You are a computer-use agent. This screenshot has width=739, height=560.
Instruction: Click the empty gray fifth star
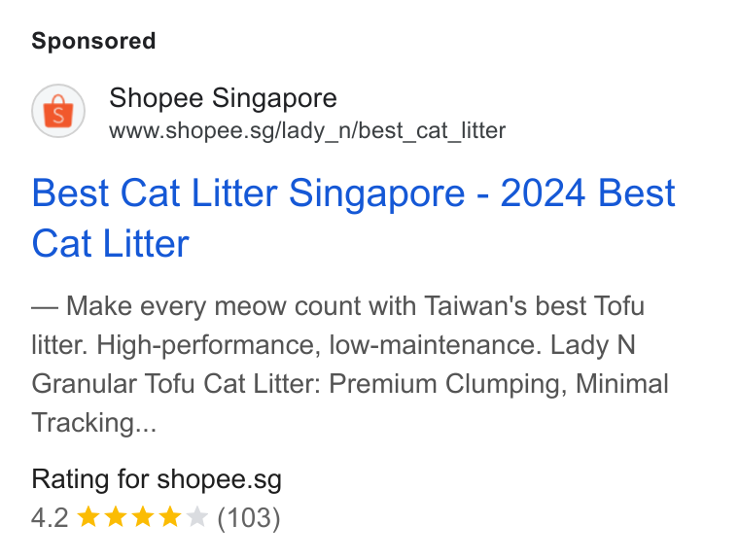click(x=197, y=516)
